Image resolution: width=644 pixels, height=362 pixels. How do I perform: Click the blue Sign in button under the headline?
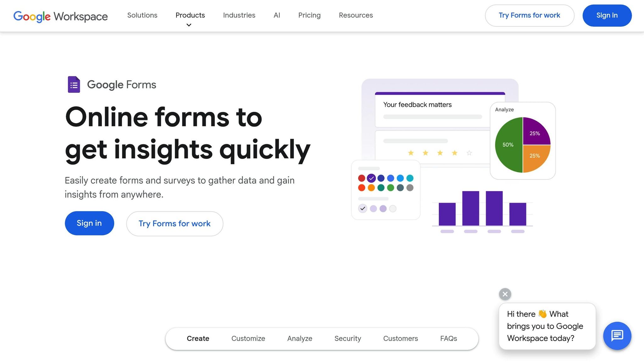89,223
